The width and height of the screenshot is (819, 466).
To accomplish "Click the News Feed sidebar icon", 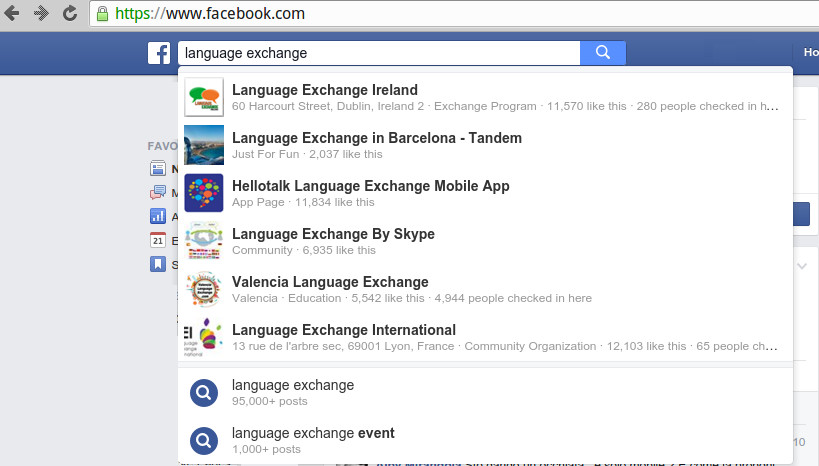I will click(158, 168).
